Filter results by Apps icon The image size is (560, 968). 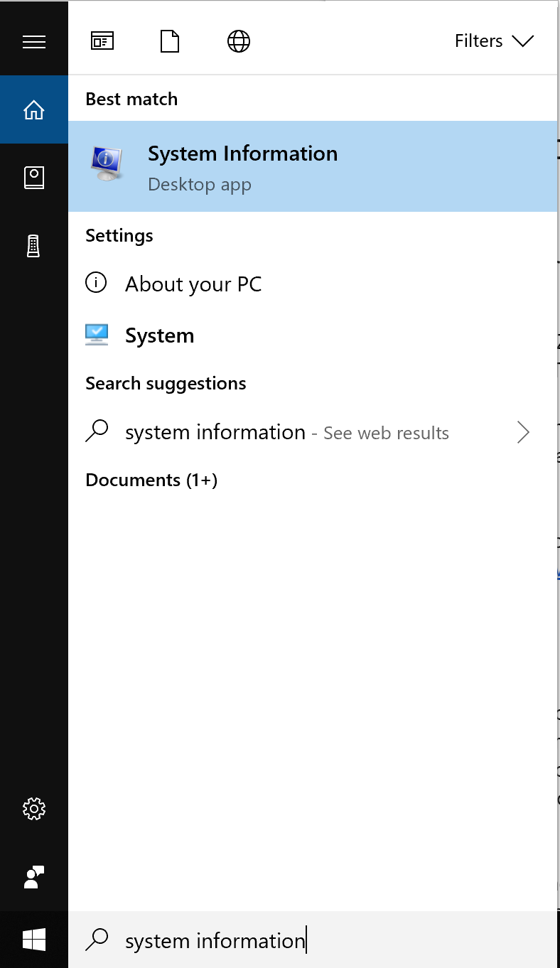coord(102,41)
